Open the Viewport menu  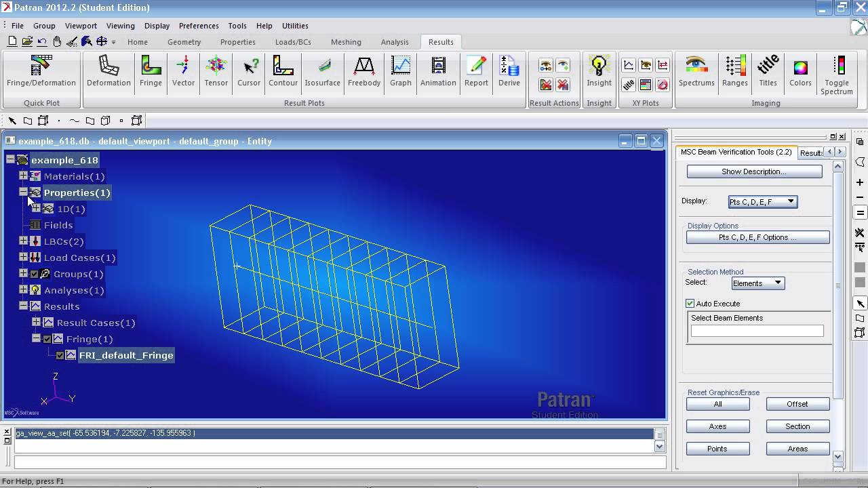(x=81, y=26)
